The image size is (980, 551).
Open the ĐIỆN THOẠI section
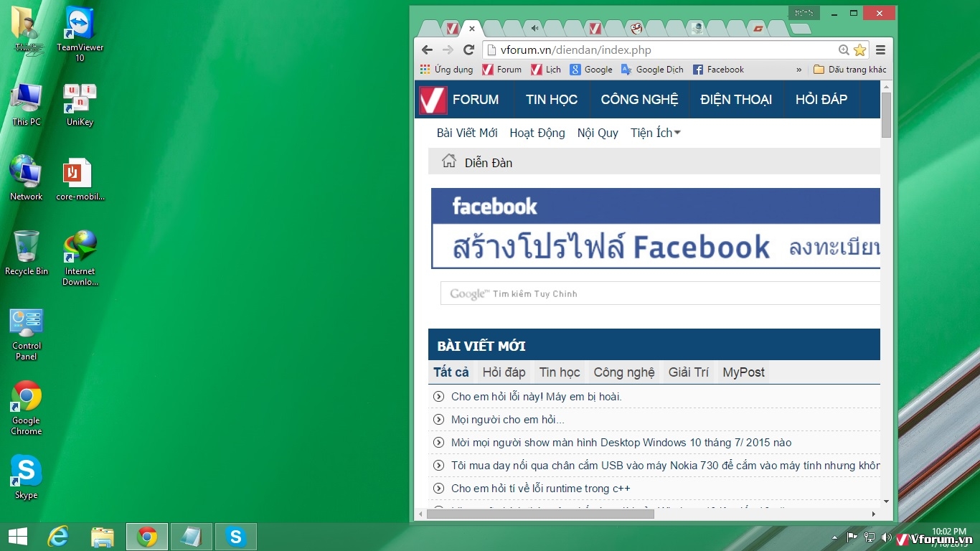click(736, 100)
